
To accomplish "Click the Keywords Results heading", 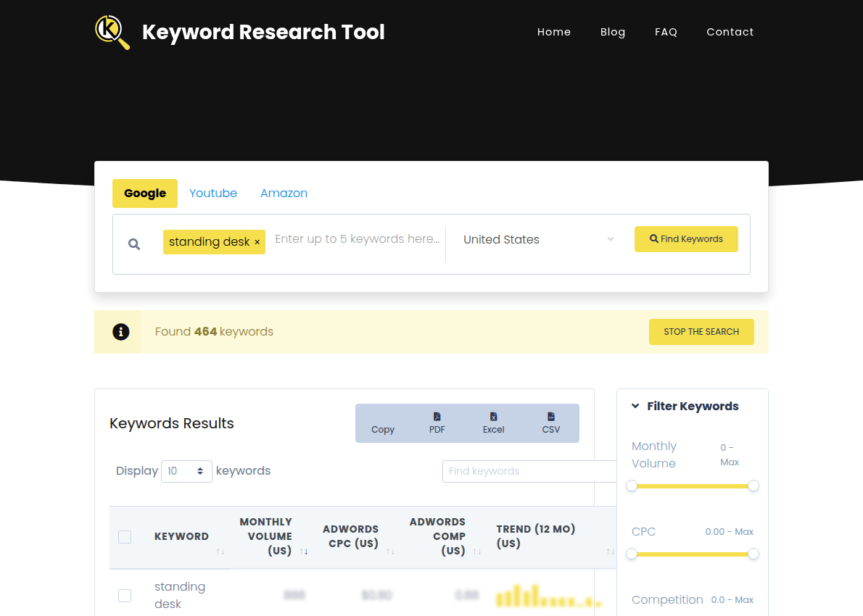I will click(x=172, y=423).
